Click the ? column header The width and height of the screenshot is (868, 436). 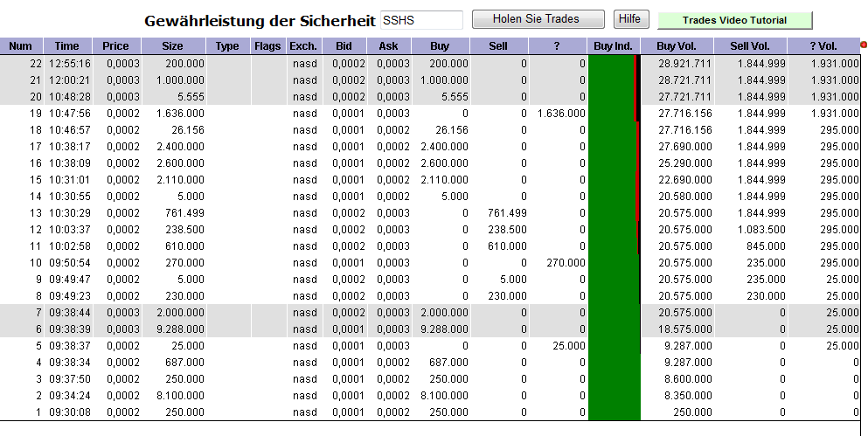pyautogui.click(x=557, y=46)
